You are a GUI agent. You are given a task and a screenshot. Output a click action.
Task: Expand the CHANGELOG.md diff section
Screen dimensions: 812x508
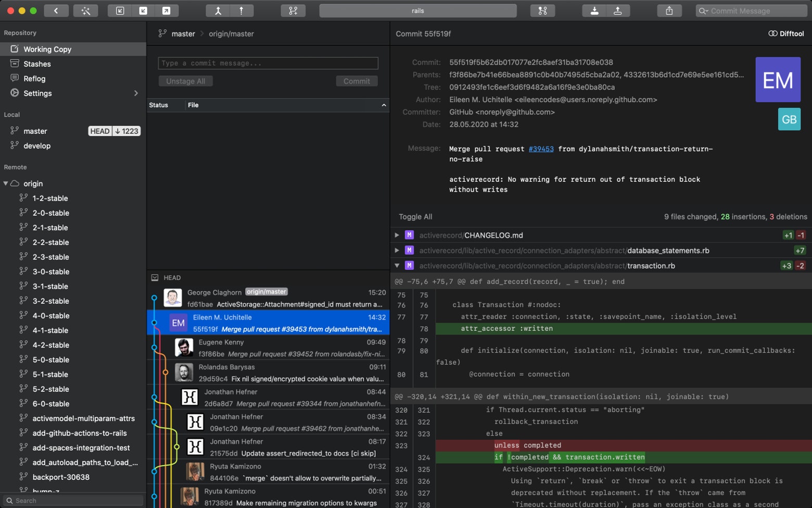[397, 235]
